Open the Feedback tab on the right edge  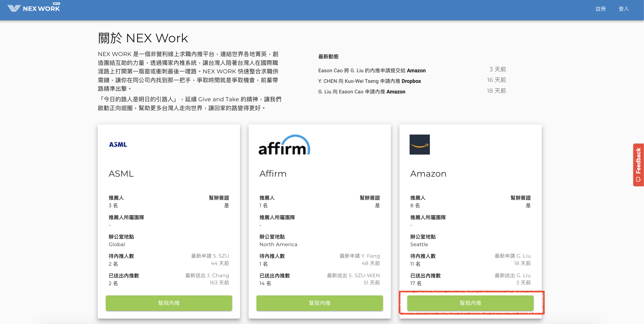pyautogui.click(x=639, y=165)
